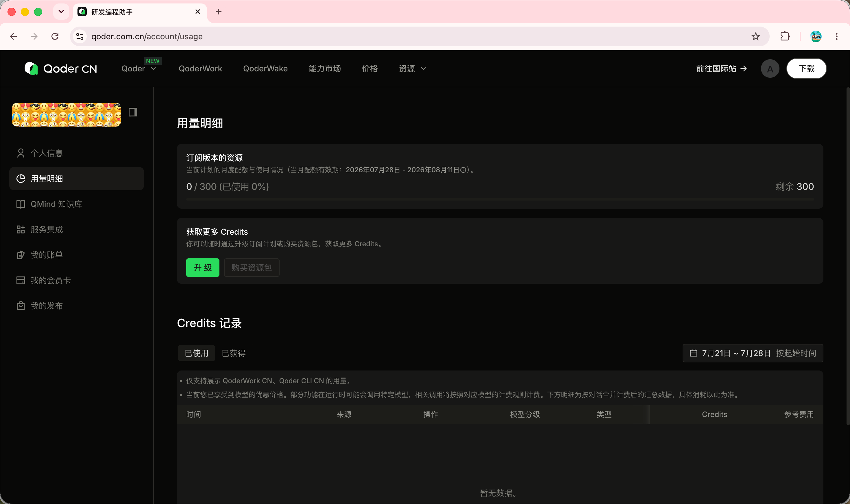Click the 获取更多 Credits card title
Image resolution: width=850 pixels, height=504 pixels.
[x=217, y=232]
